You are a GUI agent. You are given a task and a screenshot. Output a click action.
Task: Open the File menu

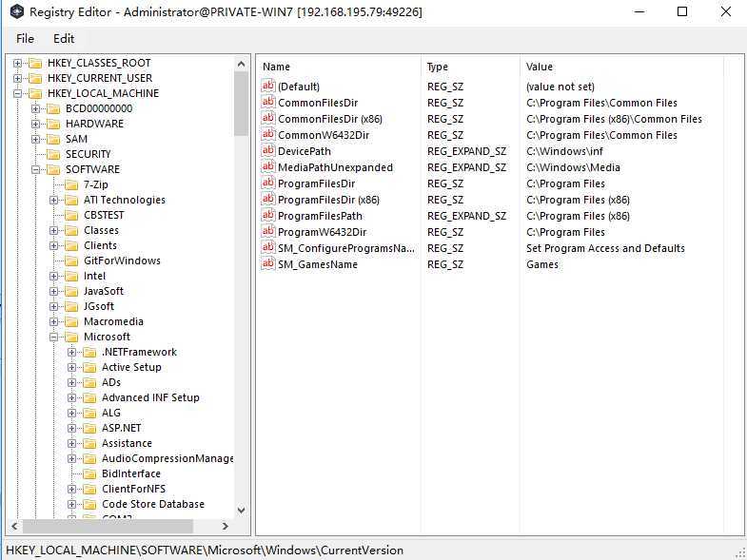pyautogui.click(x=25, y=39)
